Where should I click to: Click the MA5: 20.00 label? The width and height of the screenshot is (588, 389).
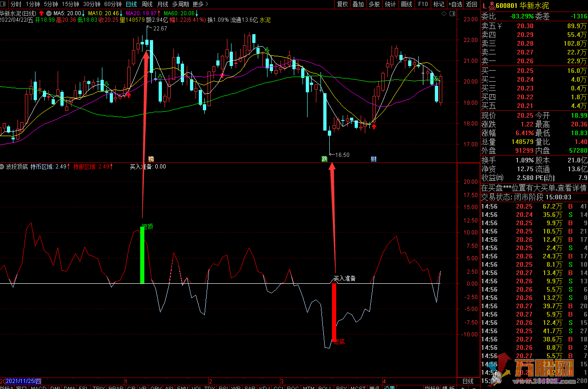point(68,13)
